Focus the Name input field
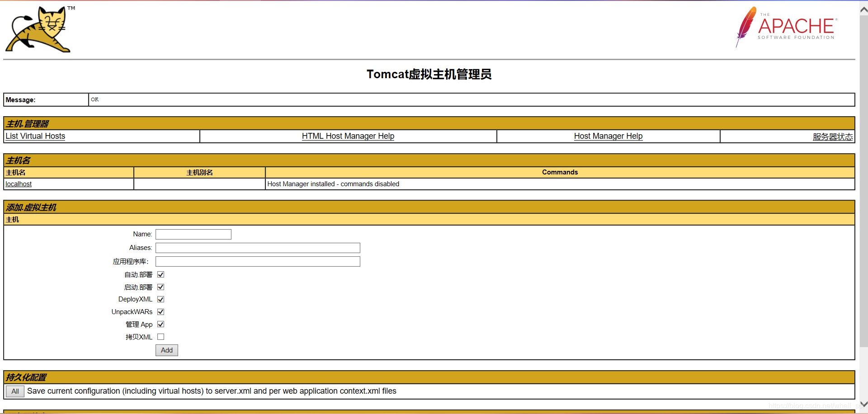The height and width of the screenshot is (414, 868). [193, 234]
